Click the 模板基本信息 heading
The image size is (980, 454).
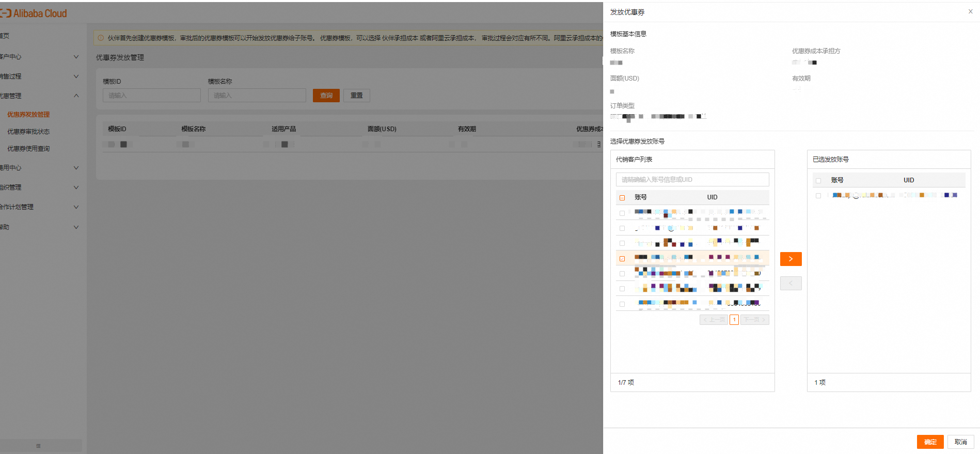[x=628, y=34]
